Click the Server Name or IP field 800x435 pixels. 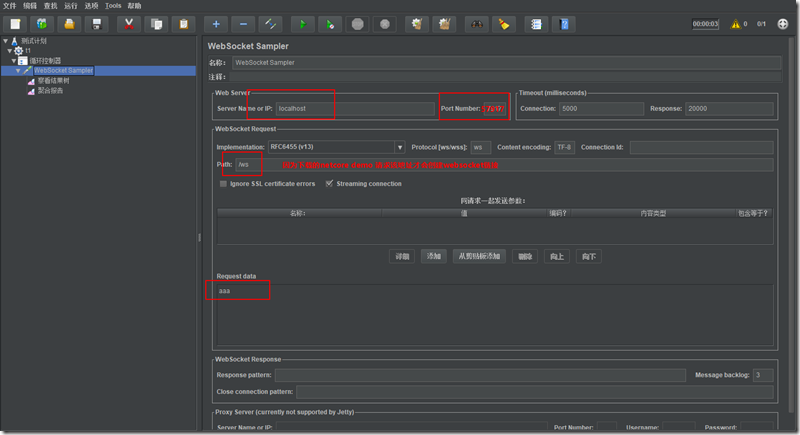coord(355,109)
